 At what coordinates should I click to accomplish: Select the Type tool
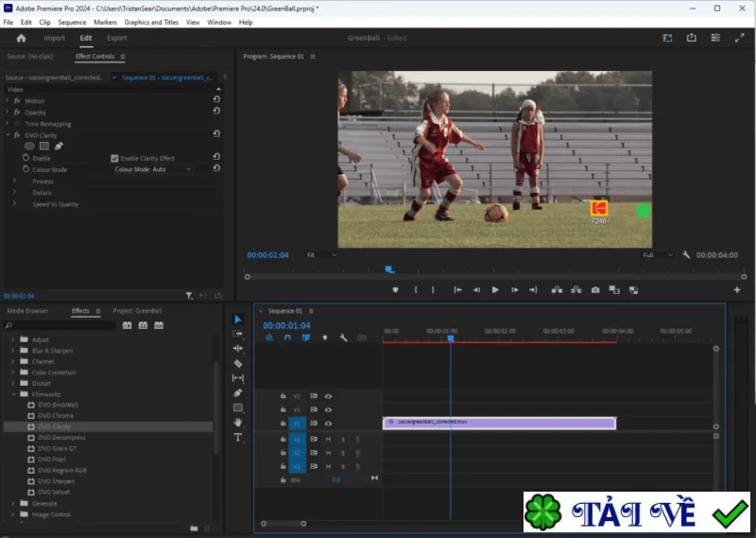[238, 437]
